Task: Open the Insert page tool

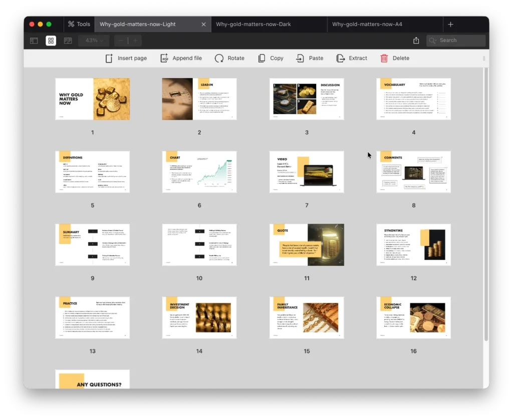Action: (x=126, y=58)
